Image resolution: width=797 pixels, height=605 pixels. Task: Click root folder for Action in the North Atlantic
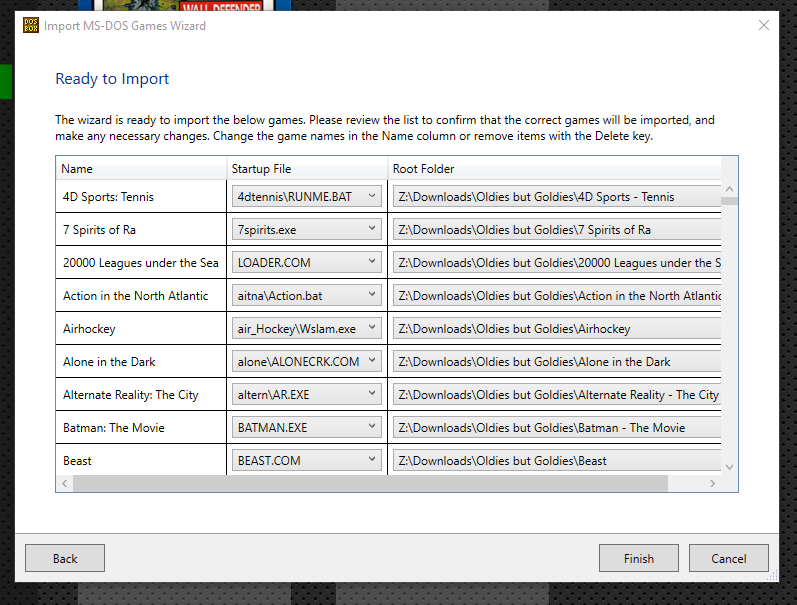click(557, 295)
